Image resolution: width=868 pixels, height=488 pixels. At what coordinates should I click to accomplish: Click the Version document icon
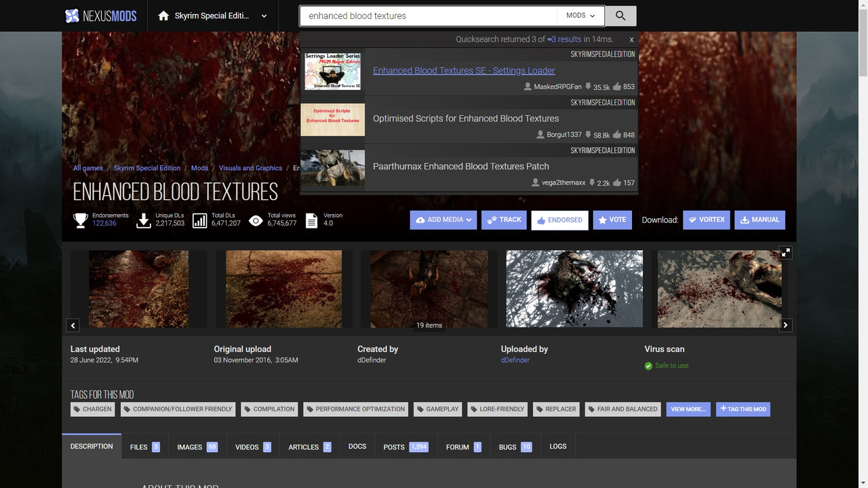[311, 220]
